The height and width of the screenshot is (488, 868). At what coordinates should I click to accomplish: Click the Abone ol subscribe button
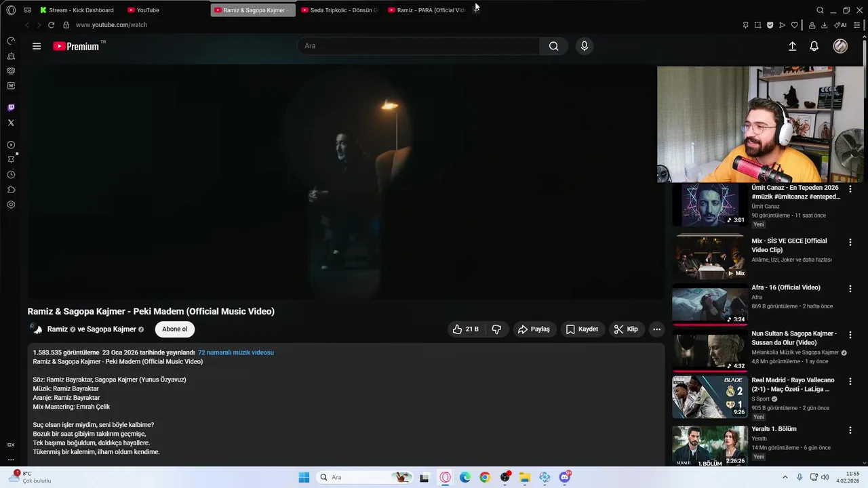tap(175, 329)
